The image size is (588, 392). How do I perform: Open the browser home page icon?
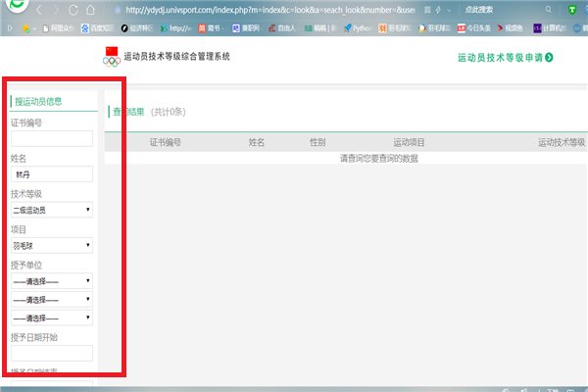click(90, 10)
